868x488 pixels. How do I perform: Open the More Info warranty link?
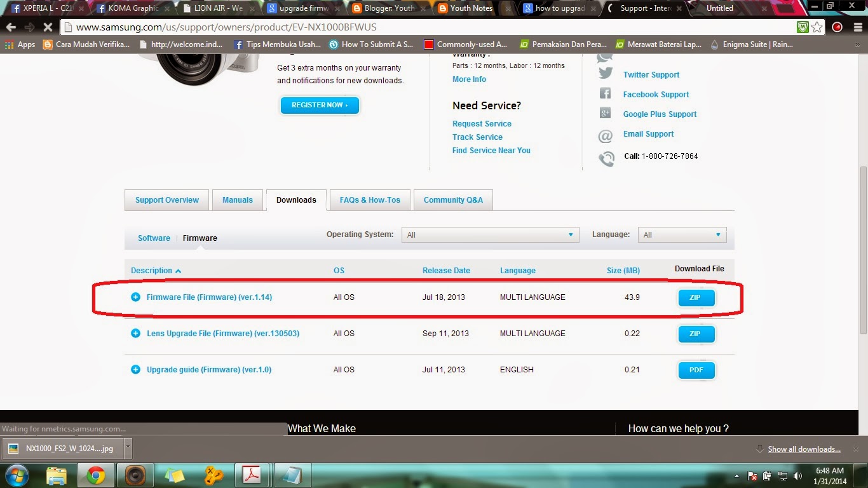pos(469,79)
